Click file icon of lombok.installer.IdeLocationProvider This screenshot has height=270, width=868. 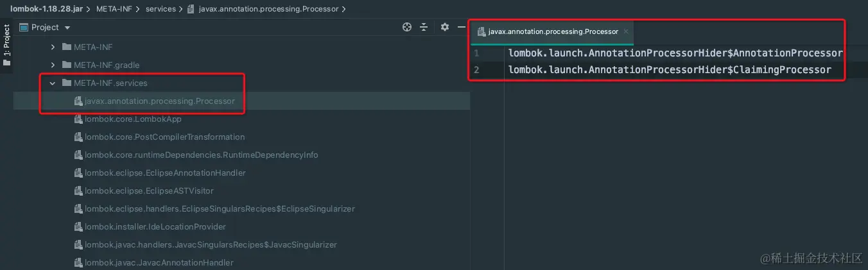78,226
